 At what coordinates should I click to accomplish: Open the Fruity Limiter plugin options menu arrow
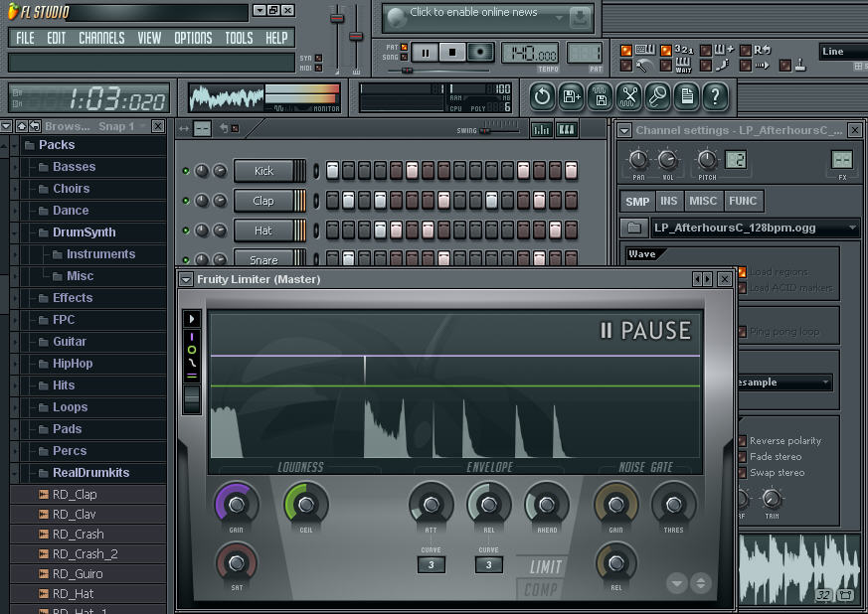pos(187,280)
